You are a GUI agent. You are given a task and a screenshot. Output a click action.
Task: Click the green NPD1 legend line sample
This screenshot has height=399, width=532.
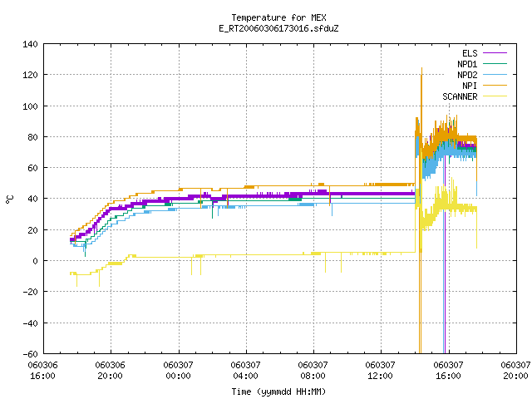click(x=495, y=64)
